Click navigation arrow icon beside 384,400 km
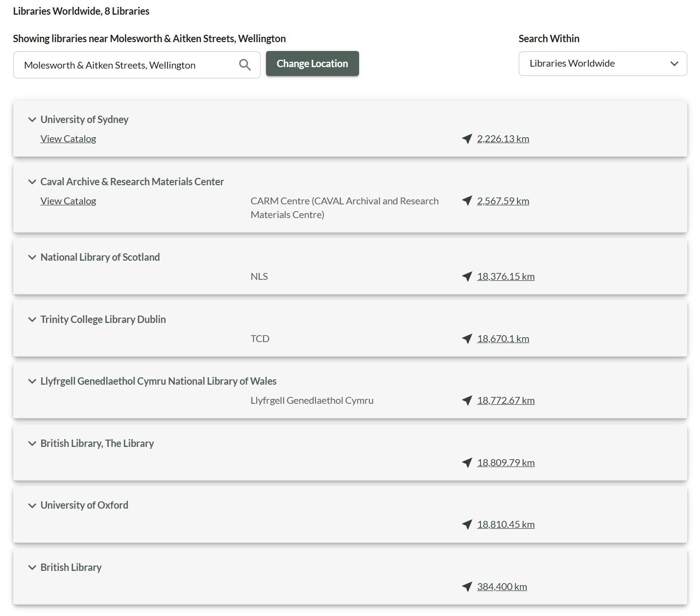 (x=467, y=587)
